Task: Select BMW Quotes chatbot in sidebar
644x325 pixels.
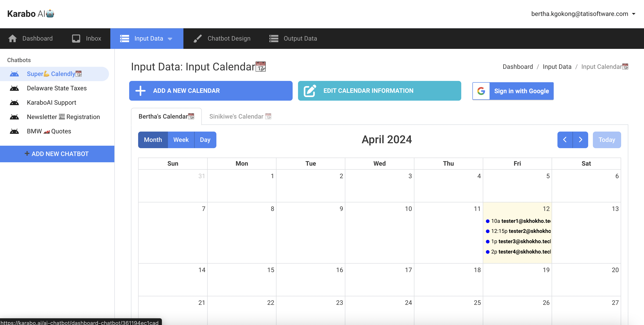Action: (x=49, y=131)
